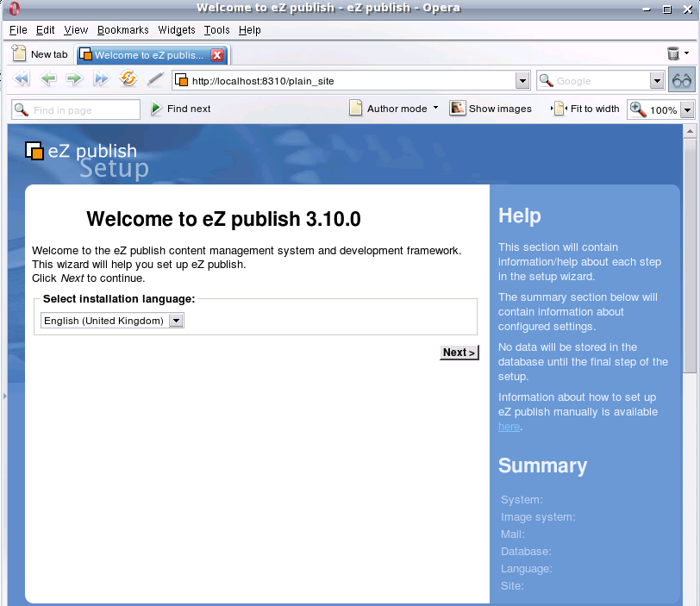Minimize the Opera window
The width and height of the screenshot is (700, 606).
[647, 9]
